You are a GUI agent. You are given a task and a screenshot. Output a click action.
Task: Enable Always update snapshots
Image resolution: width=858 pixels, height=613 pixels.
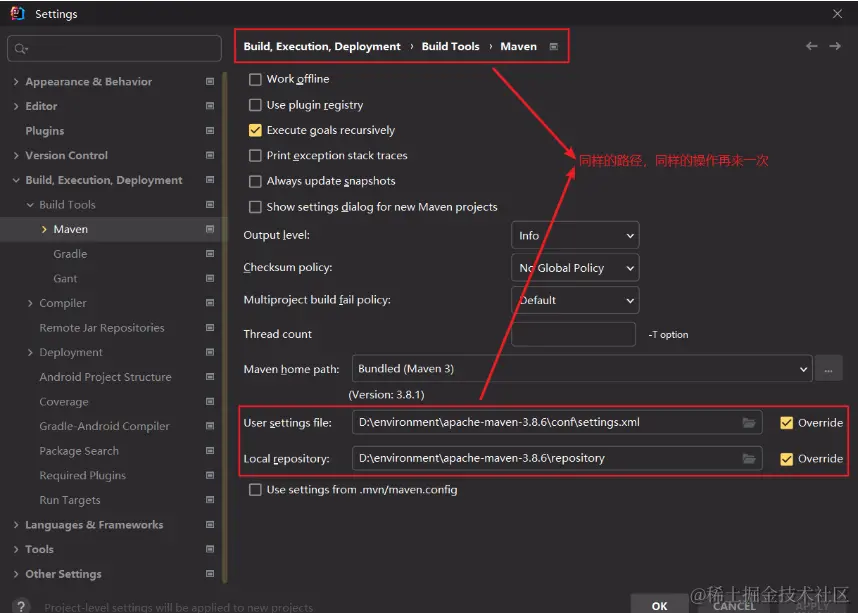coord(255,181)
